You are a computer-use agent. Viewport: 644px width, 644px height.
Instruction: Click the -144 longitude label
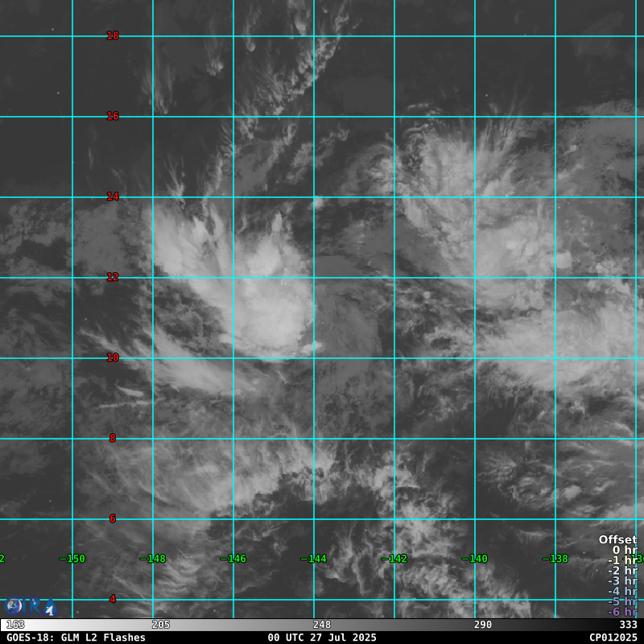click(x=314, y=559)
